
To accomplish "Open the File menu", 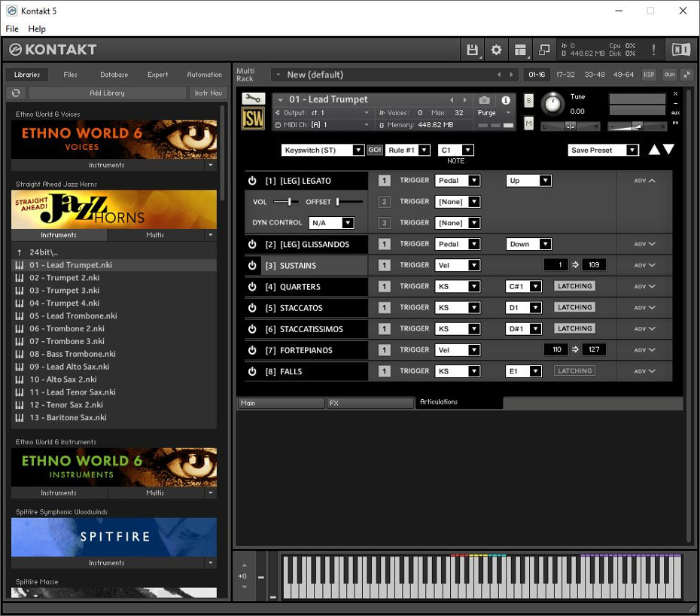I will (12, 29).
